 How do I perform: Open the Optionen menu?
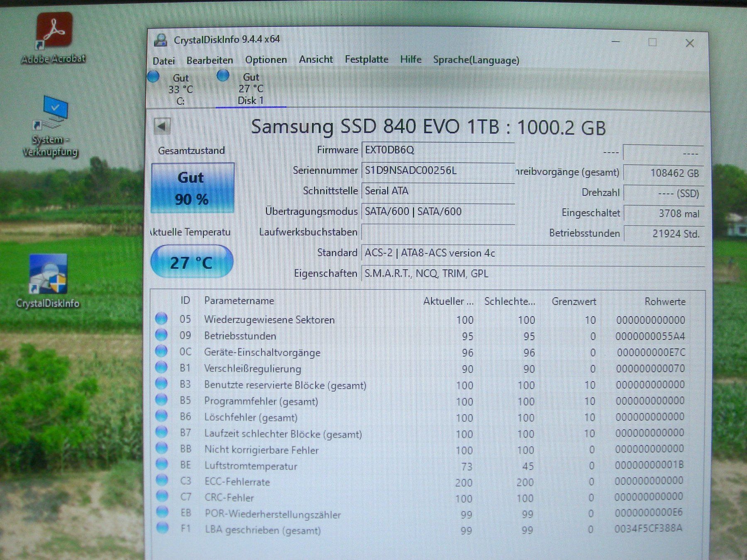coord(266,60)
